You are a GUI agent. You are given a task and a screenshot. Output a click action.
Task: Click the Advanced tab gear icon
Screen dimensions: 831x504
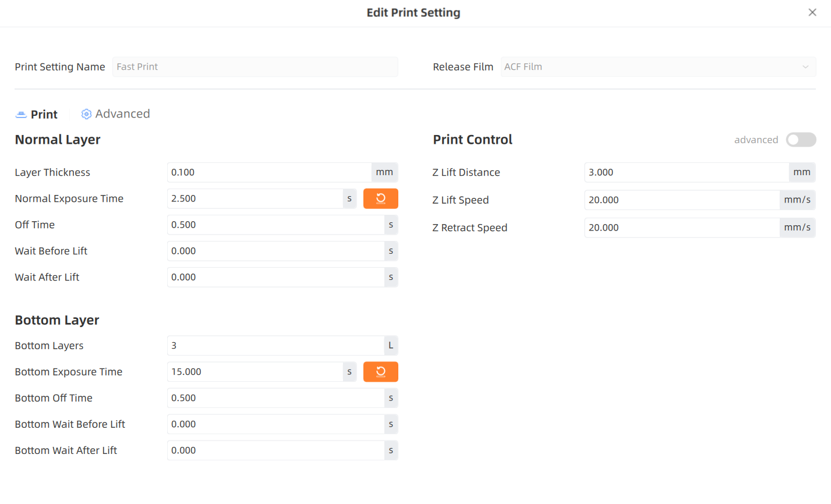click(86, 114)
